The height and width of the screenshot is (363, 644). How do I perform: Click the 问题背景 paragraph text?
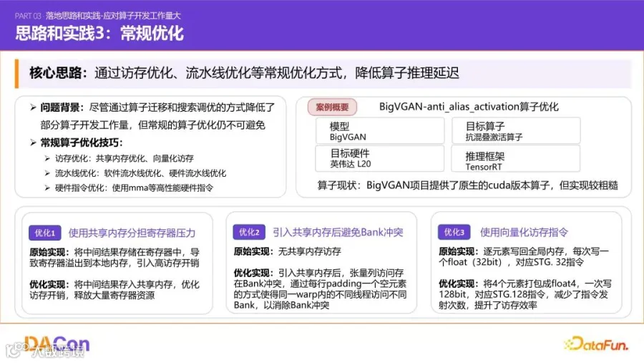tap(157, 116)
